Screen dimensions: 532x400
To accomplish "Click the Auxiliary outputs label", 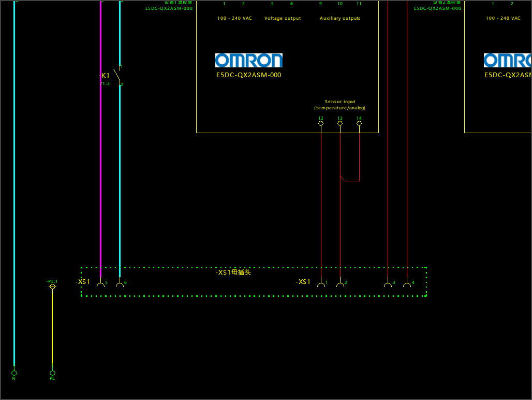I will [340, 18].
